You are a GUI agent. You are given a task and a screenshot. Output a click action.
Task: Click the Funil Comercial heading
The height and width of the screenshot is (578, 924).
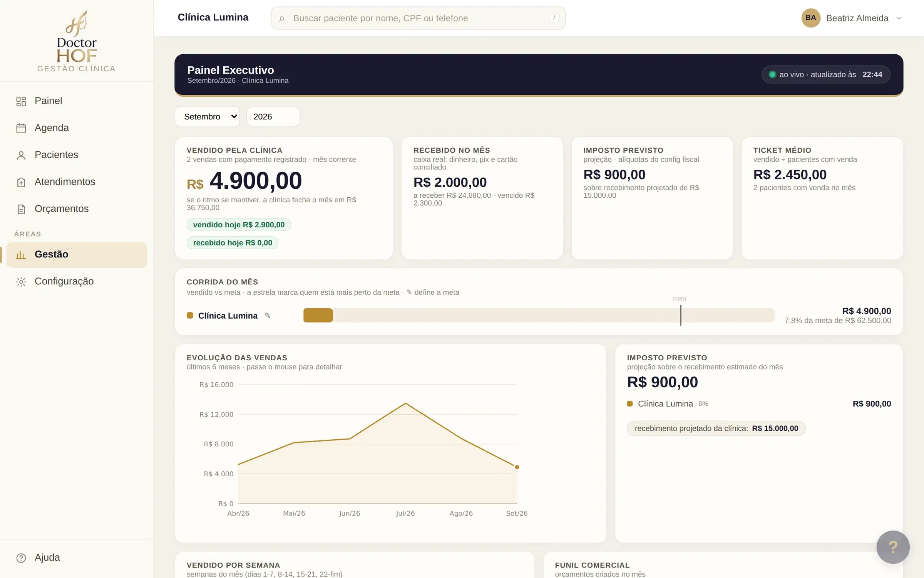[x=592, y=565]
